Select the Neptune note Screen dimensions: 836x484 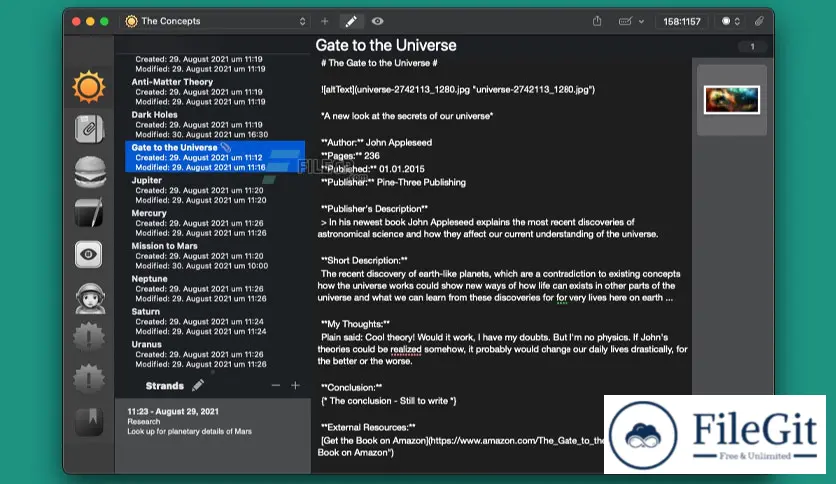pos(215,288)
